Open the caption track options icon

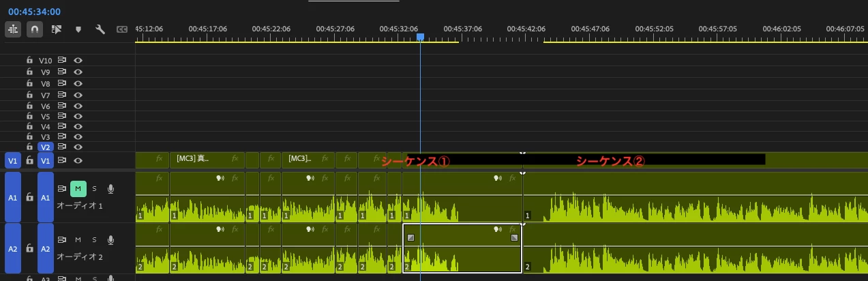coord(122,29)
